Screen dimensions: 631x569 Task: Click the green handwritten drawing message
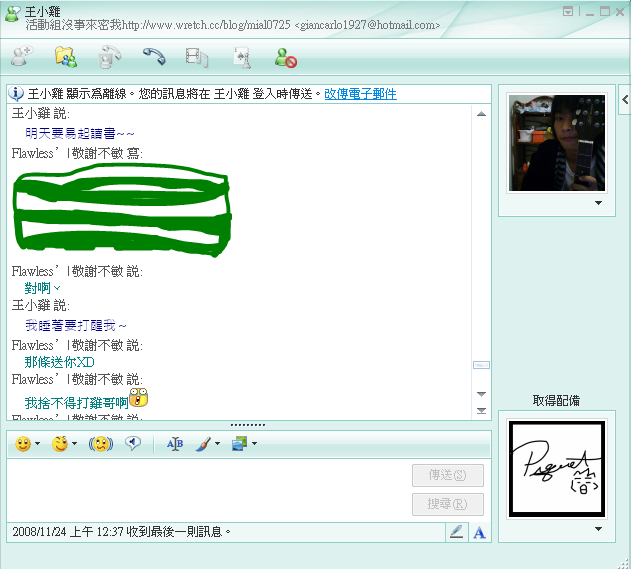click(x=122, y=210)
